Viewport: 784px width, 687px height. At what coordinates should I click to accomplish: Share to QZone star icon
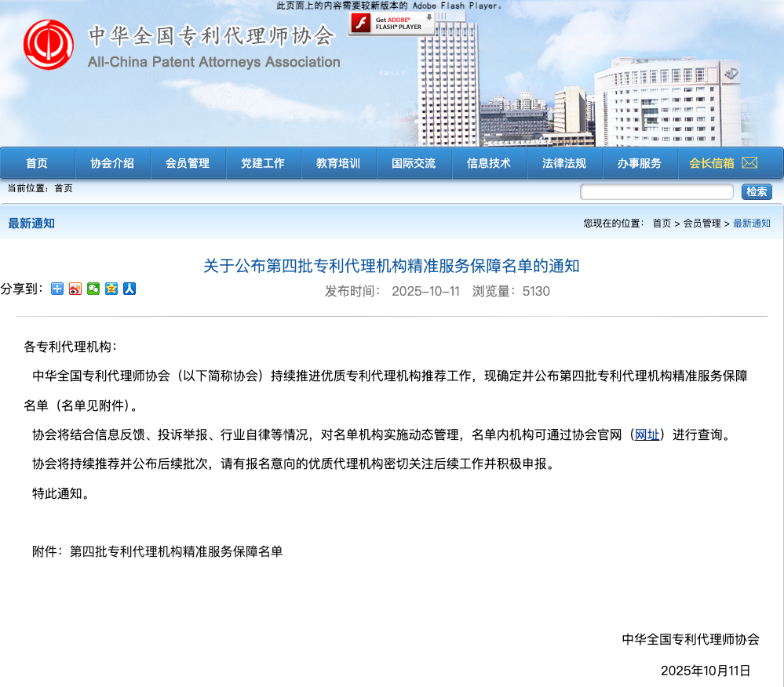click(x=111, y=289)
